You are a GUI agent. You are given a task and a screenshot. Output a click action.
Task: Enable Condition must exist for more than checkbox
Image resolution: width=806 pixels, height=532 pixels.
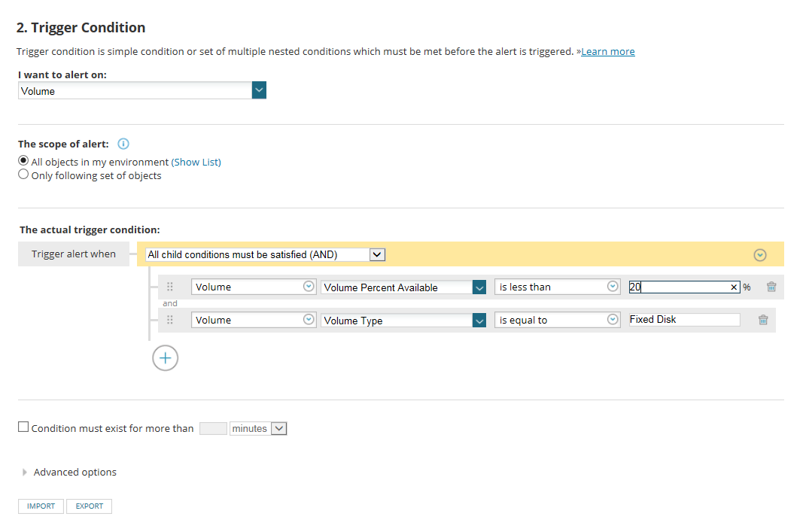23,427
